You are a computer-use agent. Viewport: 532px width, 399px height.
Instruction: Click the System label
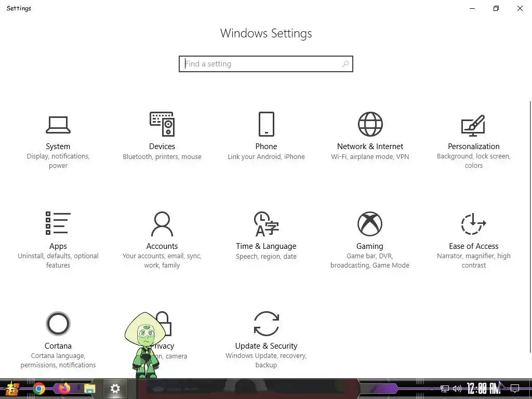pyautogui.click(x=58, y=147)
